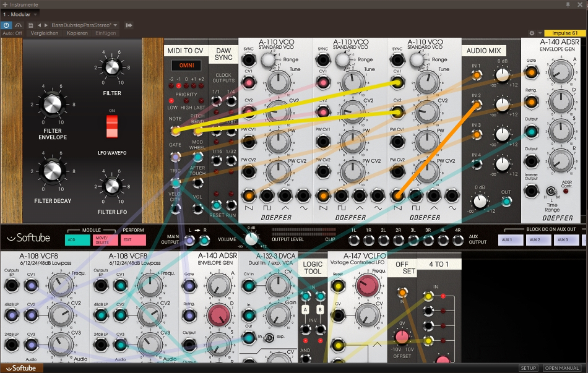Screen dimensions: 588x373
Task: Click Einfügen paste button
Action: pyautogui.click(x=106, y=33)
